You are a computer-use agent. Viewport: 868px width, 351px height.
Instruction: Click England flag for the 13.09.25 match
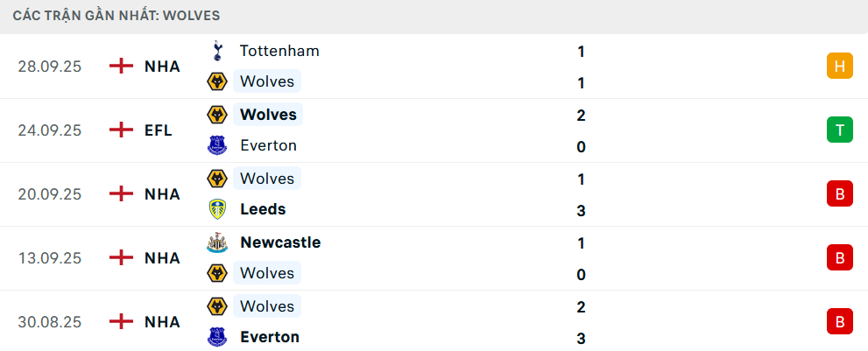[x=121, y=258]
